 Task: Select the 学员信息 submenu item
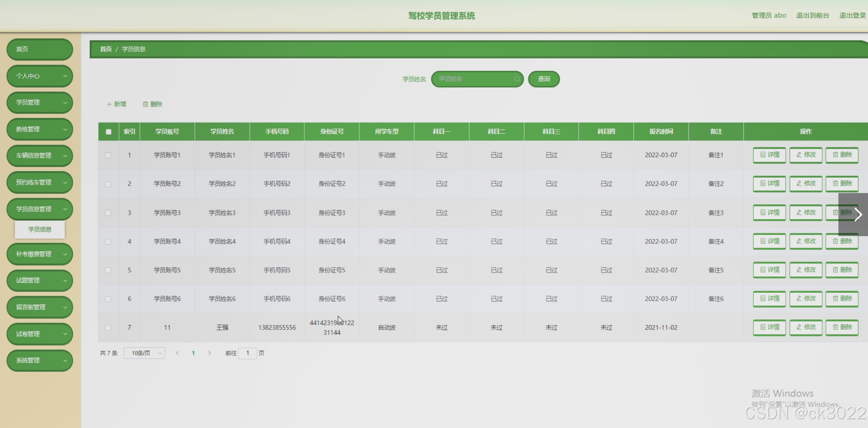pos(40,230)
